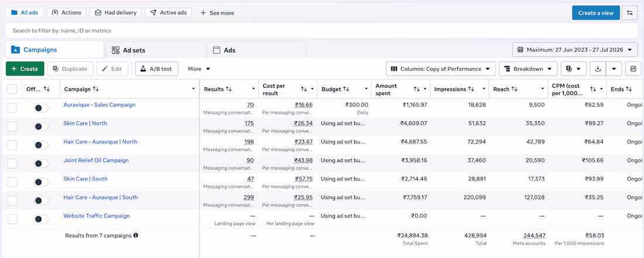Switch to the Ad sets tab
The width and height of the screenshot is (644, 258).
click(155, 50)
